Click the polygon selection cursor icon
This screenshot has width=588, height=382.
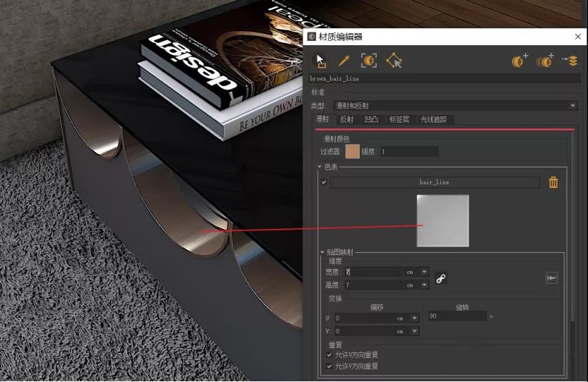(x=394, y=61)
